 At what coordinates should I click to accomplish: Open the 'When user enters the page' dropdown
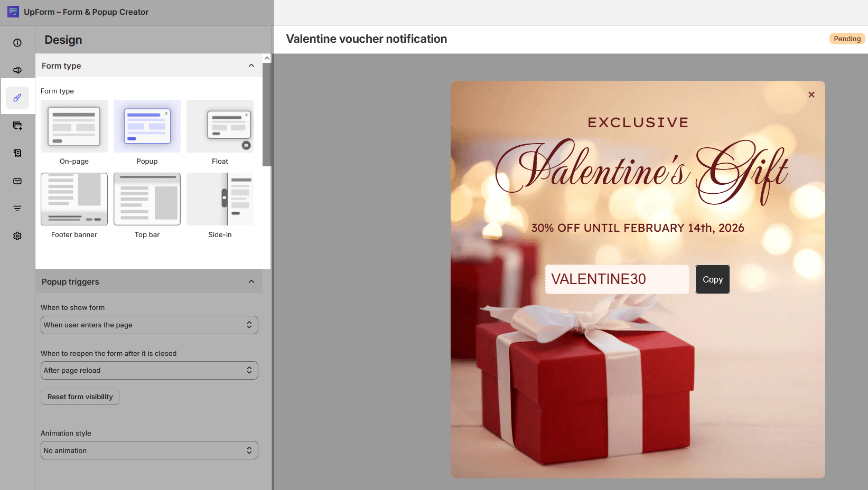click(150, 325)
